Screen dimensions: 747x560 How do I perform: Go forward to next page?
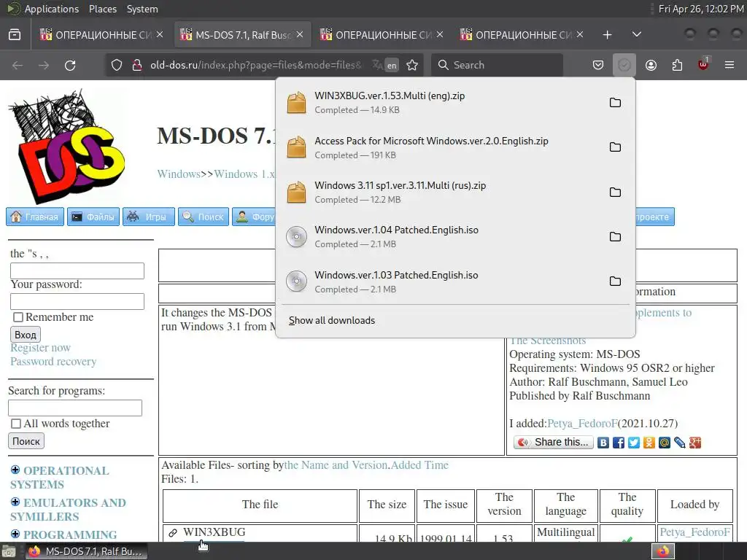tap(44, 65)
